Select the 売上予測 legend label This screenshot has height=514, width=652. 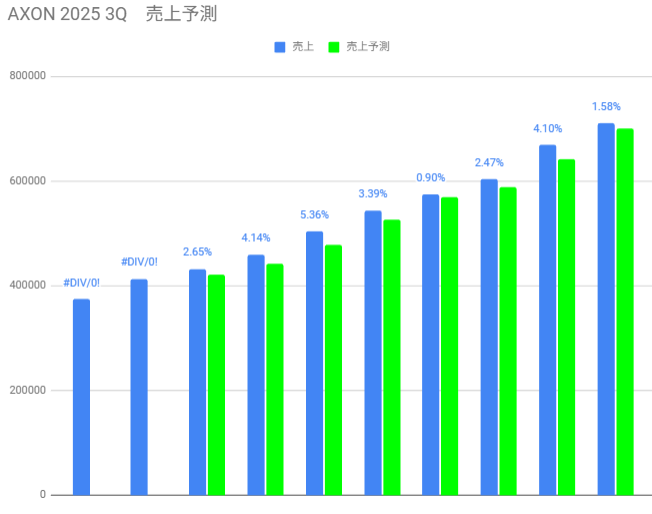368,47
